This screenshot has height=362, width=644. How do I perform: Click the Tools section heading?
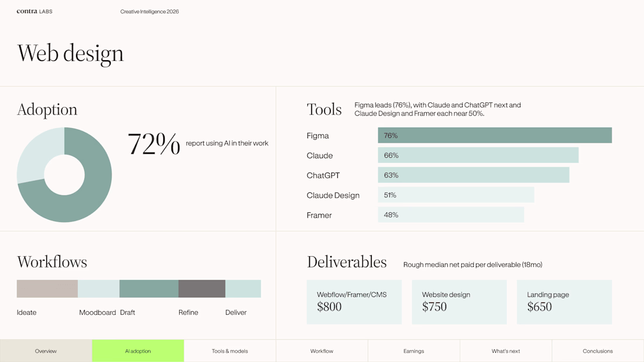(x=324, y=109)
